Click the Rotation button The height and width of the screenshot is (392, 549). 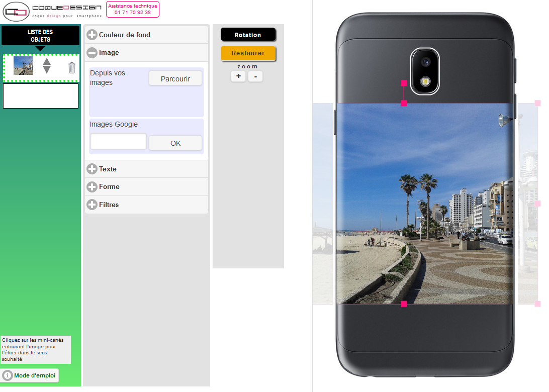248,35
